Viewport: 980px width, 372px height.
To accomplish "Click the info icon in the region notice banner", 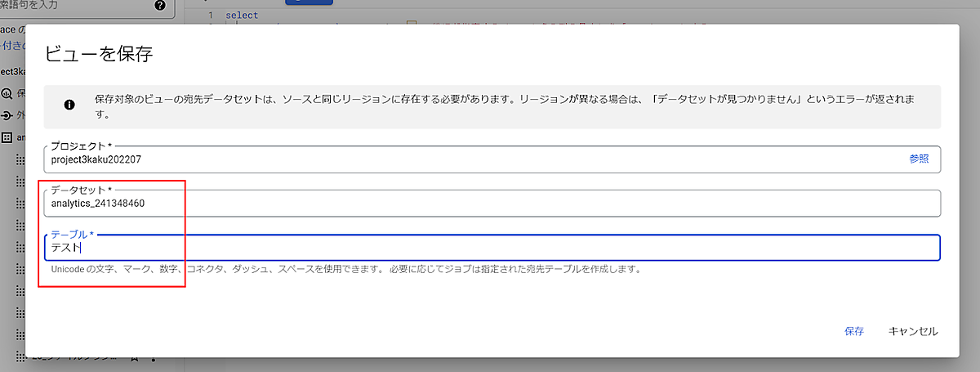I will (69, 105).
